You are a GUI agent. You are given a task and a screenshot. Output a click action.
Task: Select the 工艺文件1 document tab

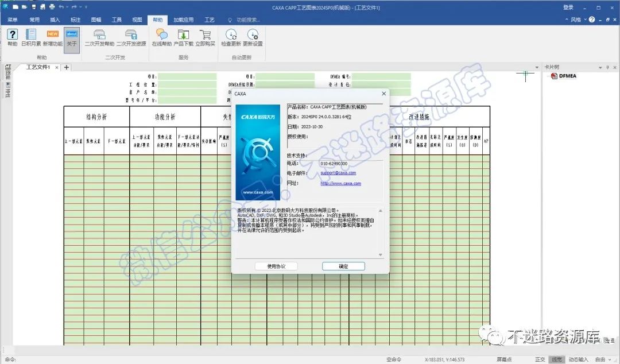click(x=38, y=67)
